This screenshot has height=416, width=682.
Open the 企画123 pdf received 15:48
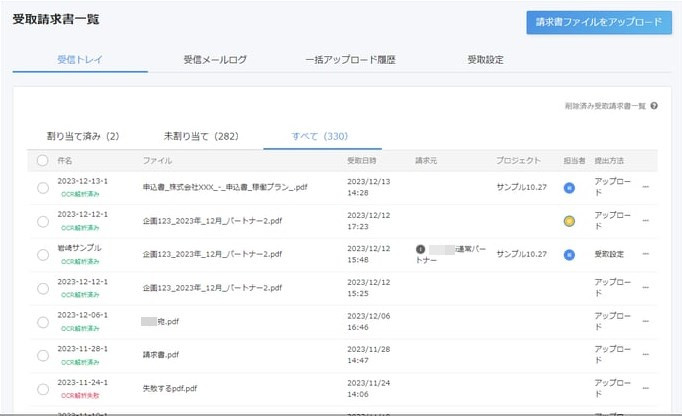[x=212, y=254]
